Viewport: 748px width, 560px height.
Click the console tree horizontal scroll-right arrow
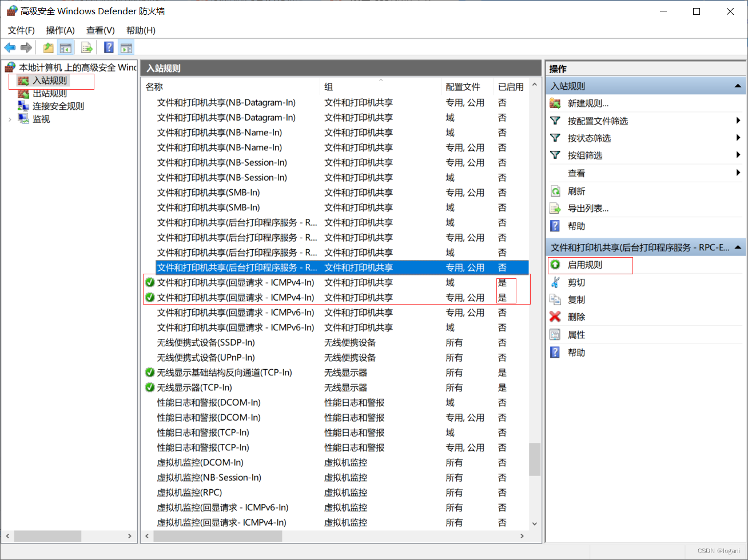point(130,536)
